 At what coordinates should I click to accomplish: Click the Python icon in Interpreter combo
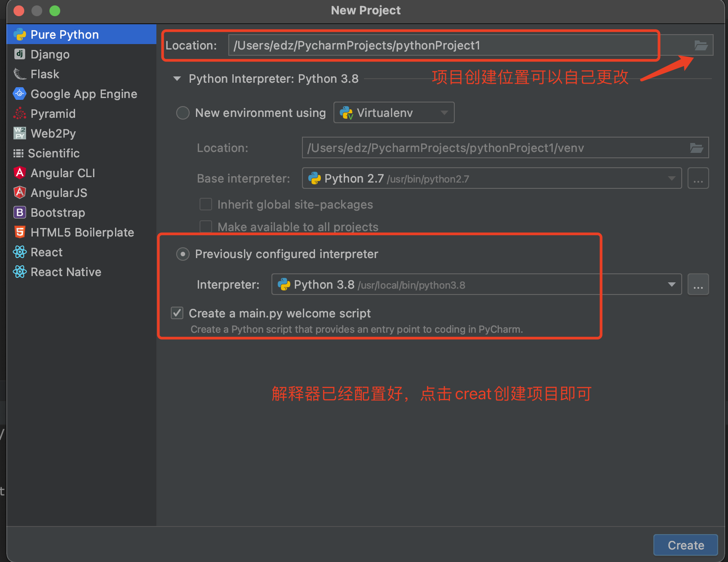pyautogui.click(x=284, y=285)
